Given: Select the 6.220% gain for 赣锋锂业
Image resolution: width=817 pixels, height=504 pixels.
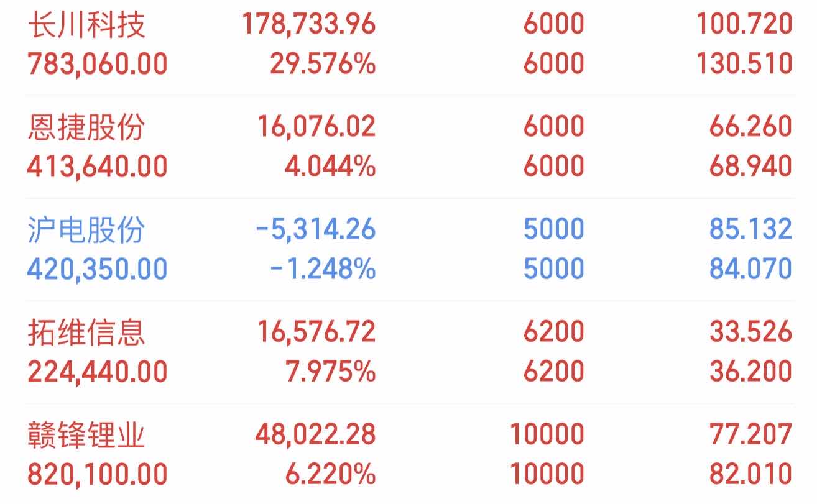Looking at the screenshot, I should 330,475.
